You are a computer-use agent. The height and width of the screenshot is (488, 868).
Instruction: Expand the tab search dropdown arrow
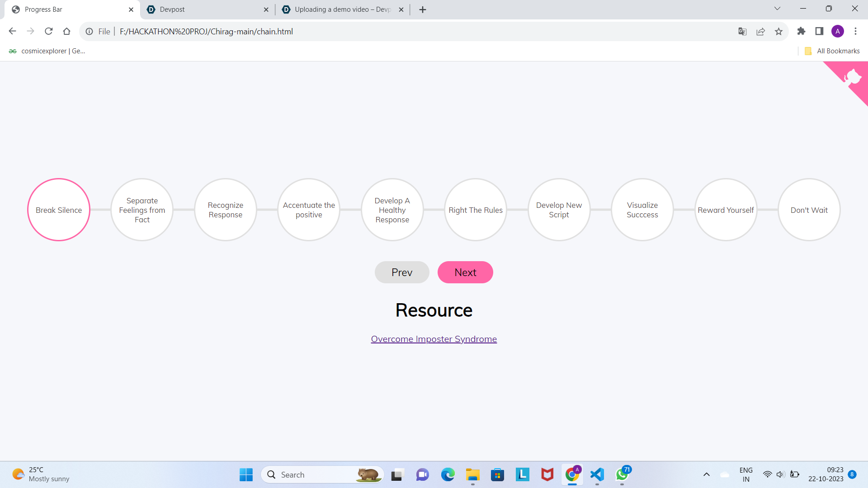coord(777,9)
